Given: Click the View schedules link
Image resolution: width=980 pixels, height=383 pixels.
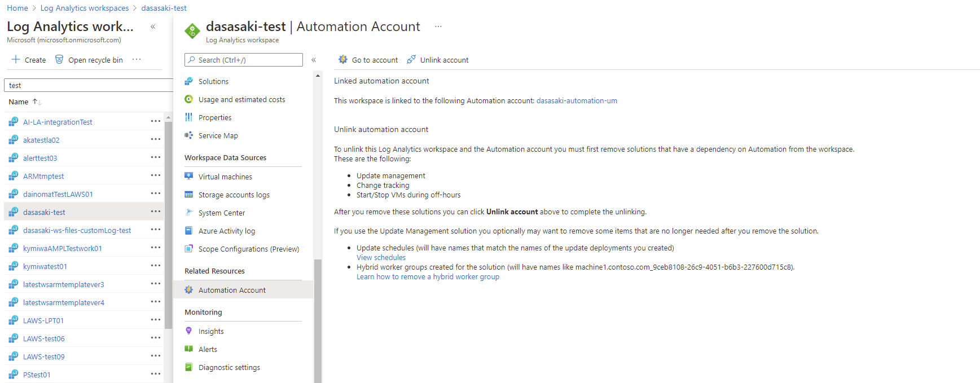Looking at the screenshot, I should point(381,257).
